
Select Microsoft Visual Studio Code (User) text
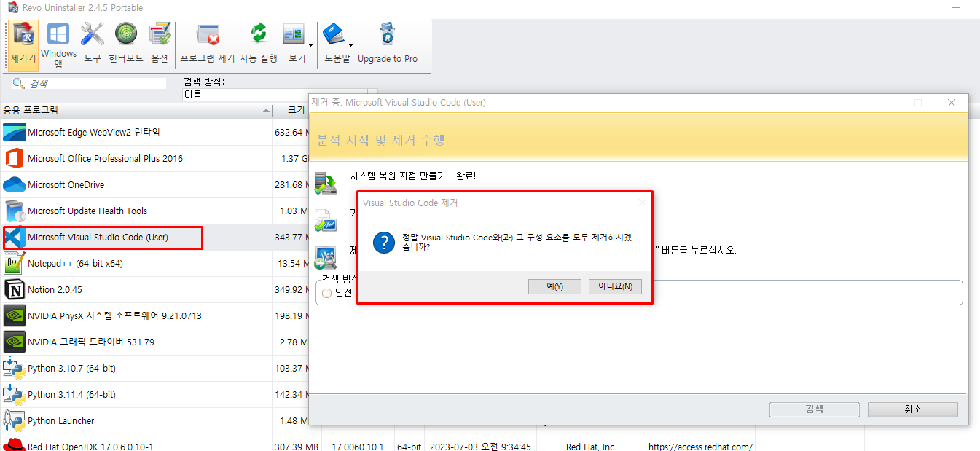click(98, 237)
